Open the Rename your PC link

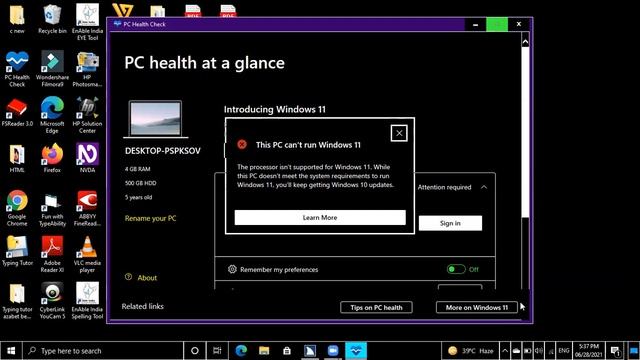[151, 218]
